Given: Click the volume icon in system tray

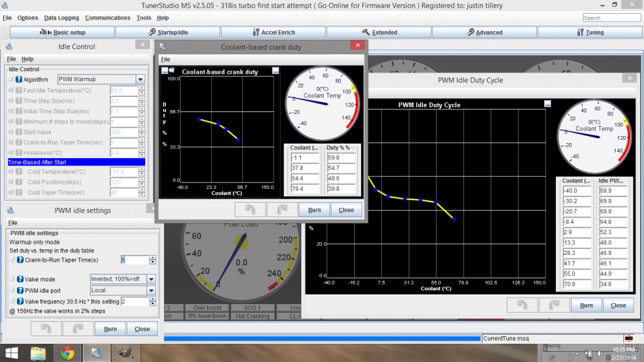Looking at the screenshot, I should [599, 354].
